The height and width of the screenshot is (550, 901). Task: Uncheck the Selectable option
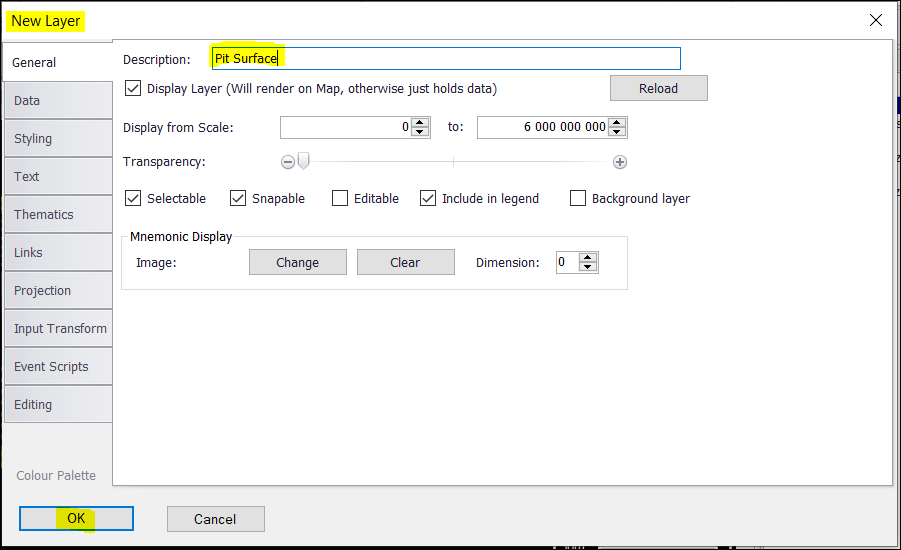pyautogui.click(x=133, y=198)
